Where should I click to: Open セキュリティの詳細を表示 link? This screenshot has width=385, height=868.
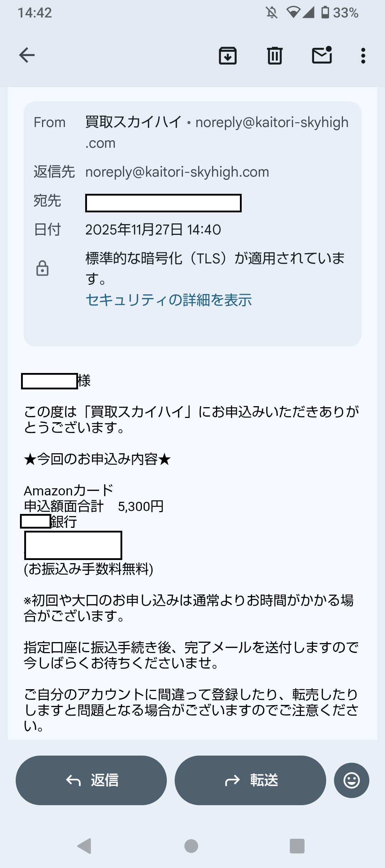pyautogui.click(x=169, y=300)
